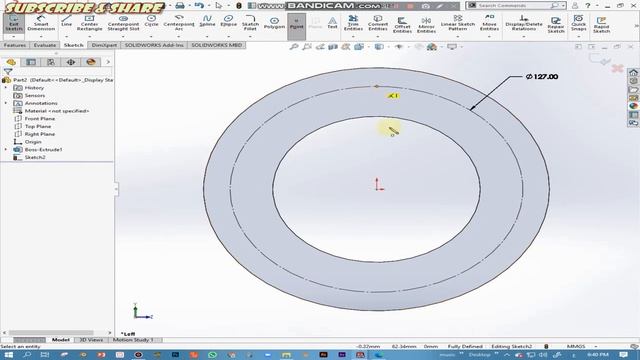Open the Circle tool dropdown arrow
Image resolution: width=640 pixels, height=360 pixels.
tap(151, 37)
